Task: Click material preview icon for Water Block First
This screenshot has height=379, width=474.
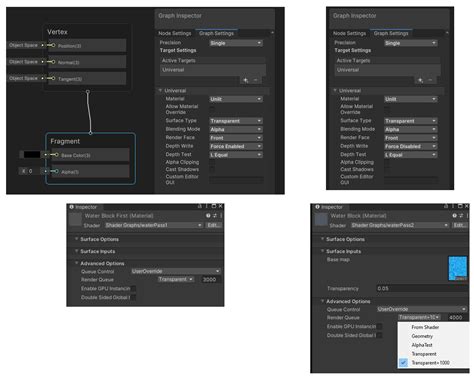Action: 75,220
